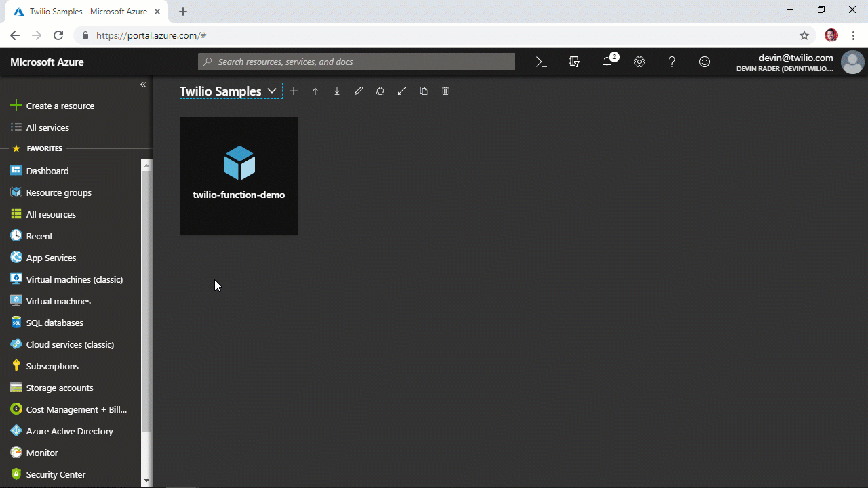Click the sidebar scrollbar up arrow
This screenshot has width=868, height=488.
(x=146, y=165)
